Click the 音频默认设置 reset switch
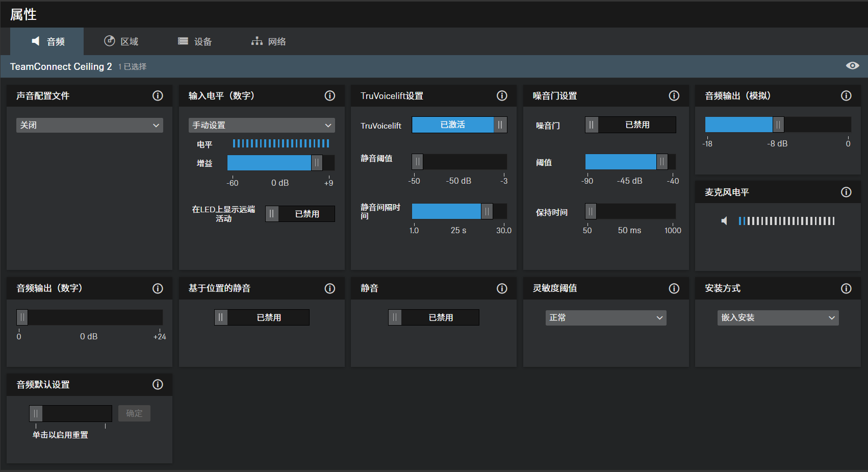This screenshot has width=868, height=472. [x=70, y=413]
